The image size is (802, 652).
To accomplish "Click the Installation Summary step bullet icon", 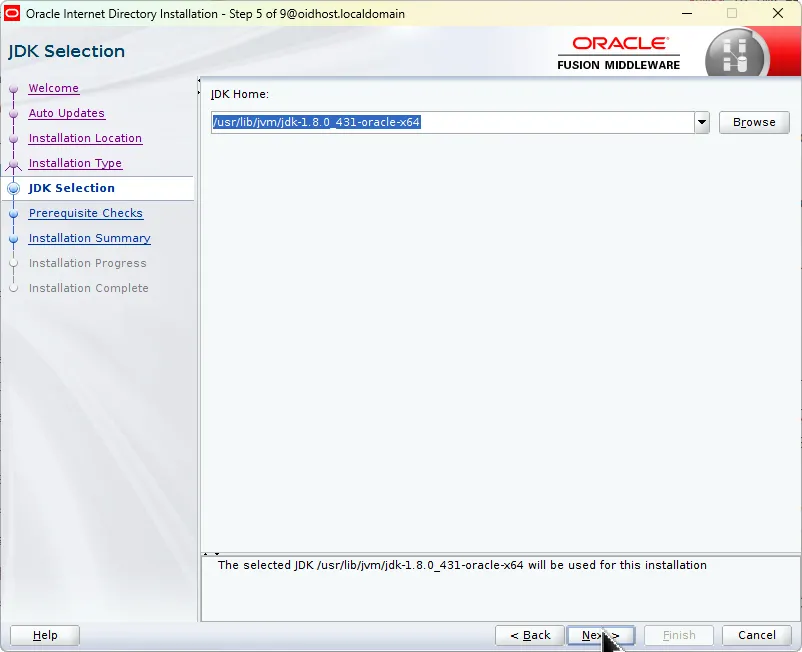I will (x=14, y=239).
